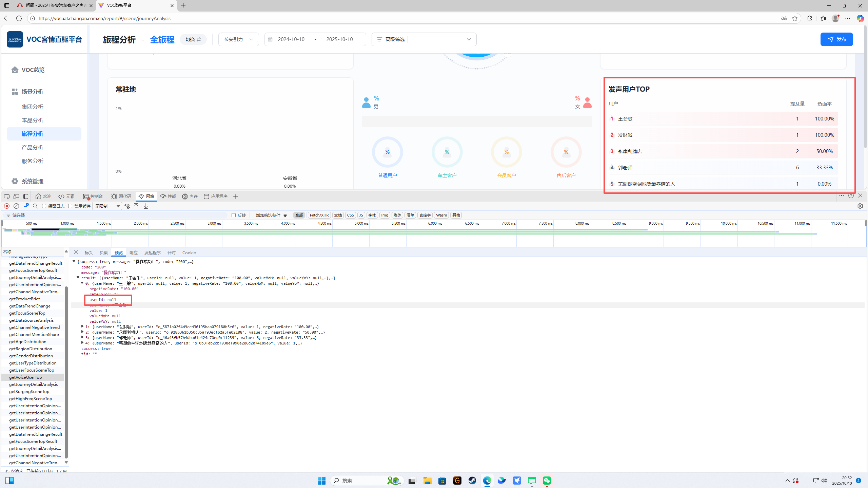
Task: Select getGenderDistribution request in list
Action: (31, 356)
